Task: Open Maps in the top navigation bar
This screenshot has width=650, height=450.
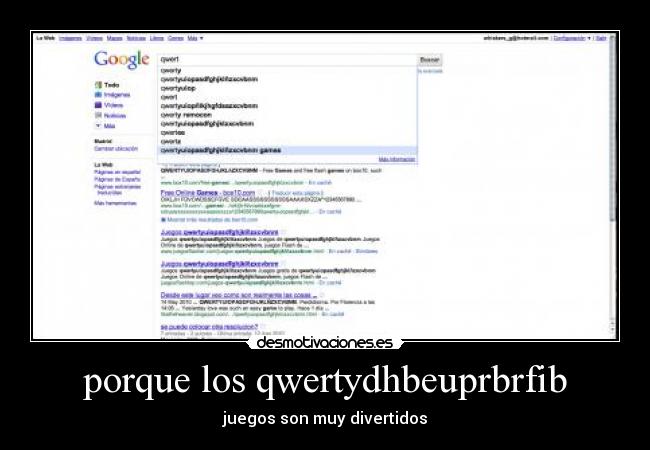Action: 114,38
